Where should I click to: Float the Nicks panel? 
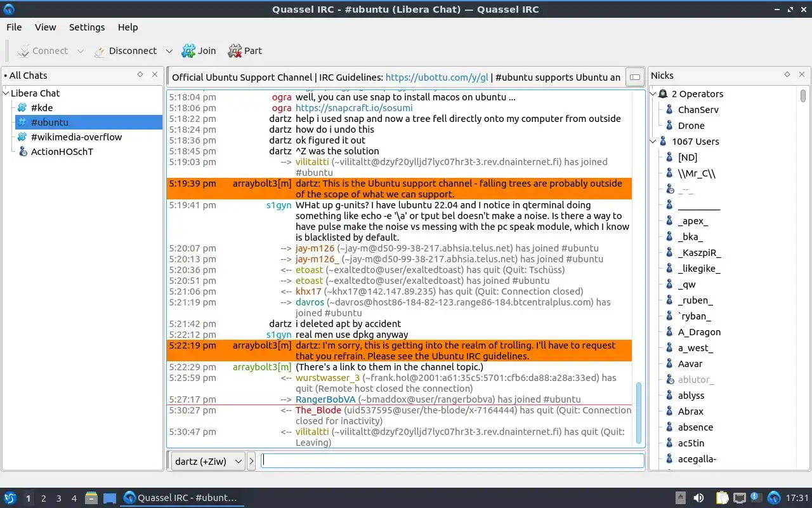pos(787,75)
